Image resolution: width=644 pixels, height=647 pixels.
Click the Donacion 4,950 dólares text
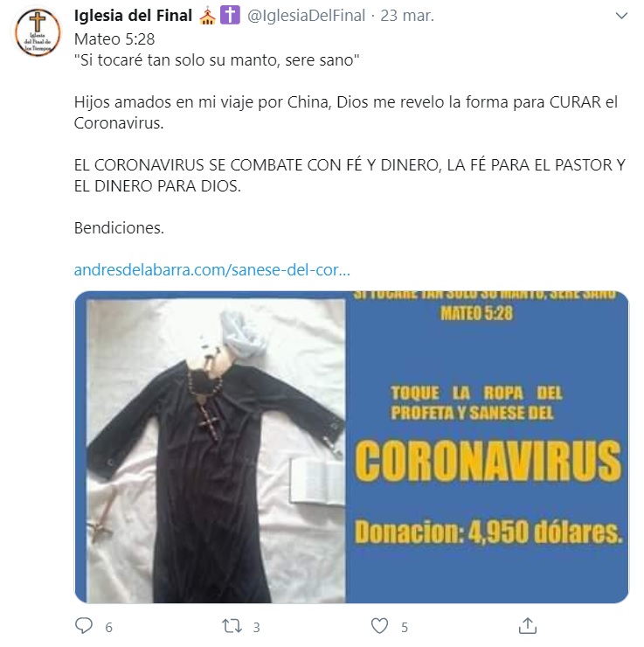click(x=488, y=532)
